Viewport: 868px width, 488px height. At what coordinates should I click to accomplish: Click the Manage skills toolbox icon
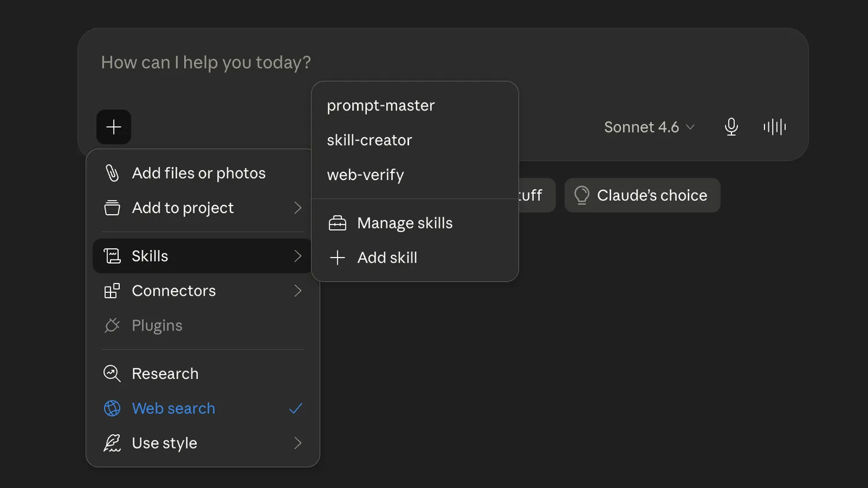coord(337,223)
